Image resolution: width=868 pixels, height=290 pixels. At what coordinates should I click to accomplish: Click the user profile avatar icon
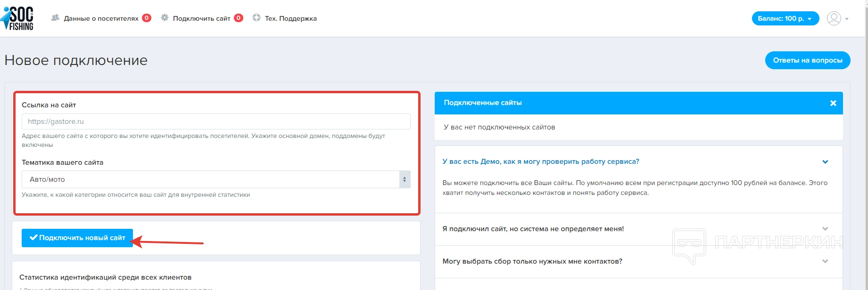tap(834, 18)
